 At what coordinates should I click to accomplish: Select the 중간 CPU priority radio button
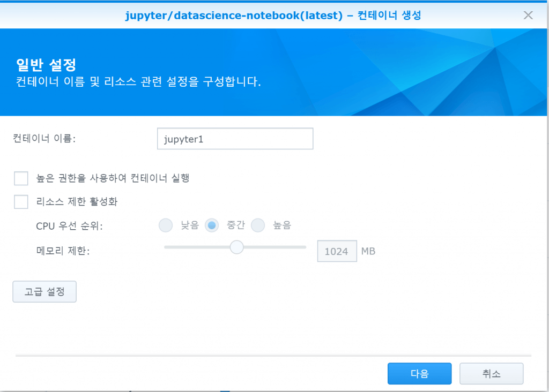[212, 225]
